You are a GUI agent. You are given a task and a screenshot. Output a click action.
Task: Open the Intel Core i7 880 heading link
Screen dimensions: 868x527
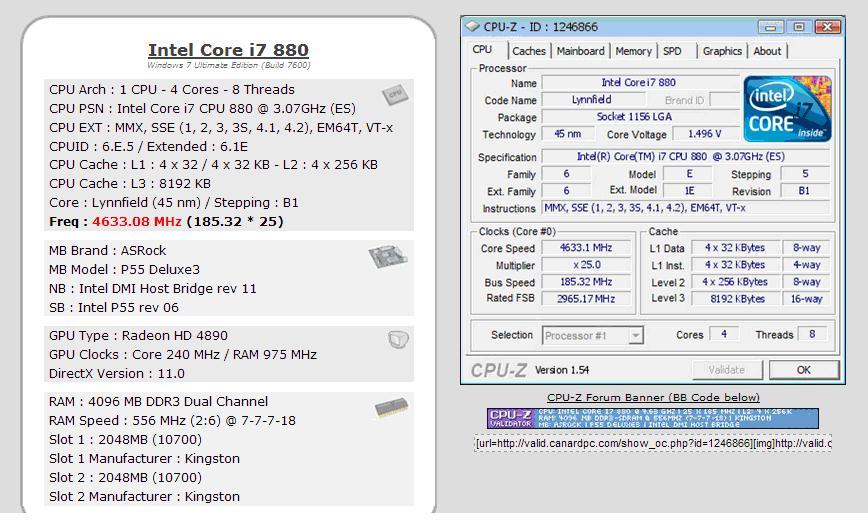pos(228,50)
